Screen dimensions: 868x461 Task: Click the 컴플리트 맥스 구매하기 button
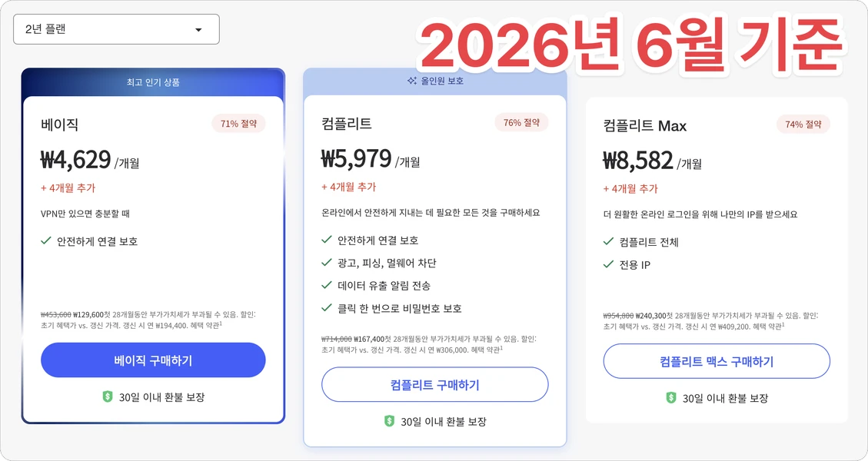click(717, 361)
